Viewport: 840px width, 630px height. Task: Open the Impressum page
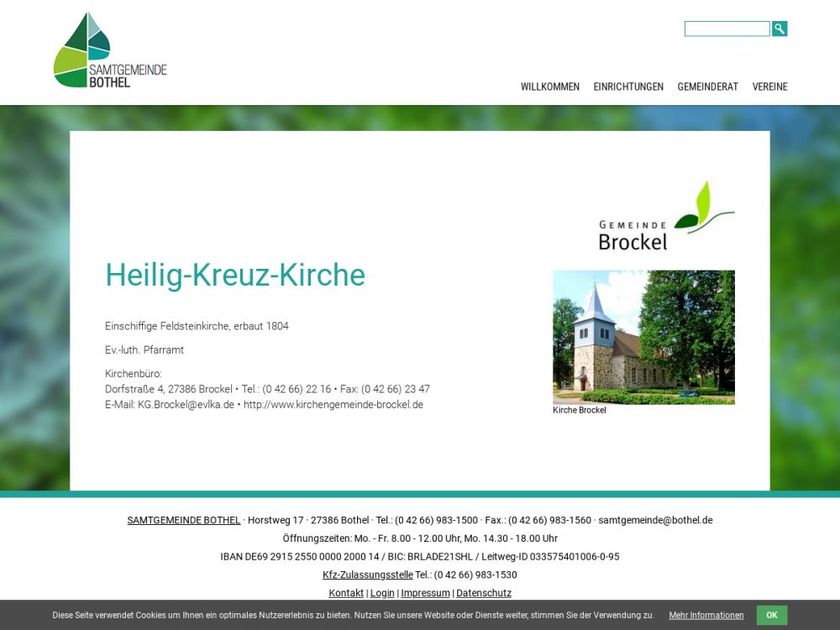(425, 593)
